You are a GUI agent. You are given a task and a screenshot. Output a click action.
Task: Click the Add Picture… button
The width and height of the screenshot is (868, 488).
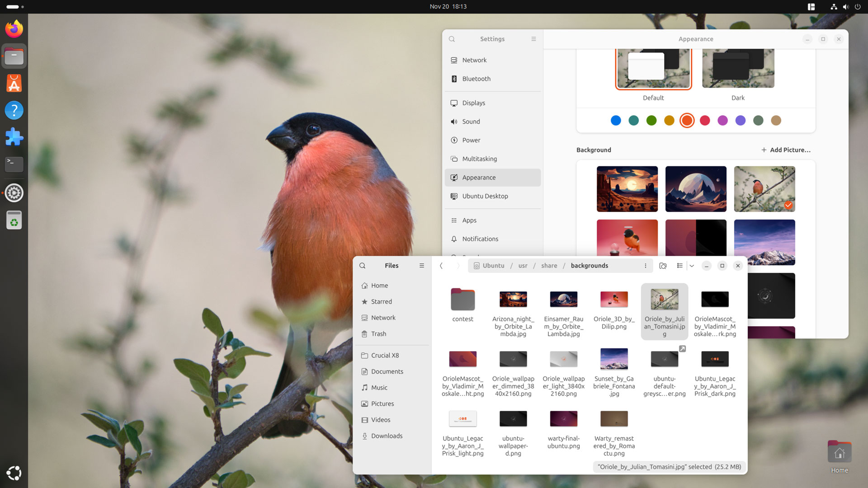[x=786, y=150]
